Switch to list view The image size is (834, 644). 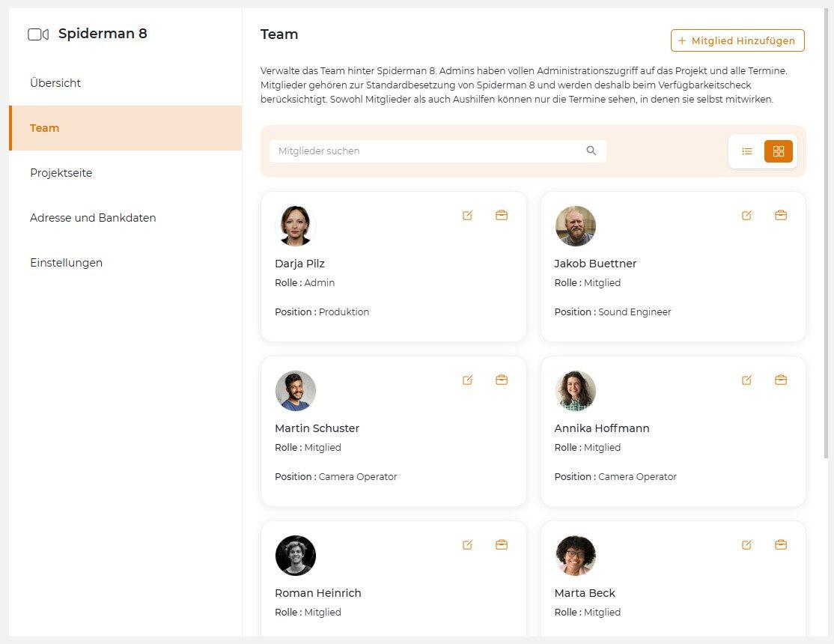coord(746,151)
